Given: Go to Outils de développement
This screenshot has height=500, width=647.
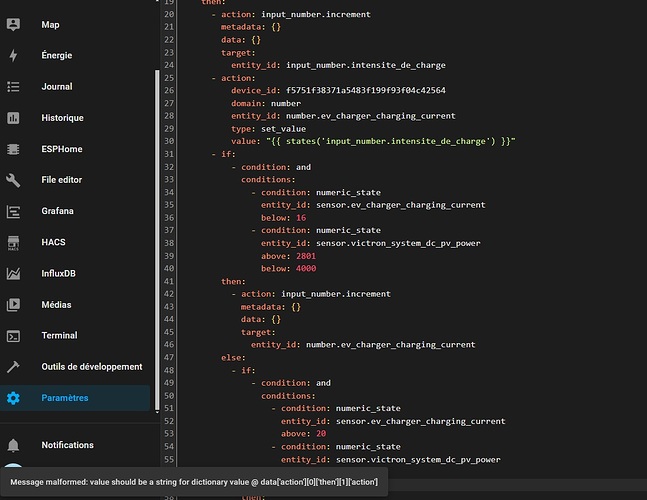Looking at the screenshot, I should (x=91, y=367).
